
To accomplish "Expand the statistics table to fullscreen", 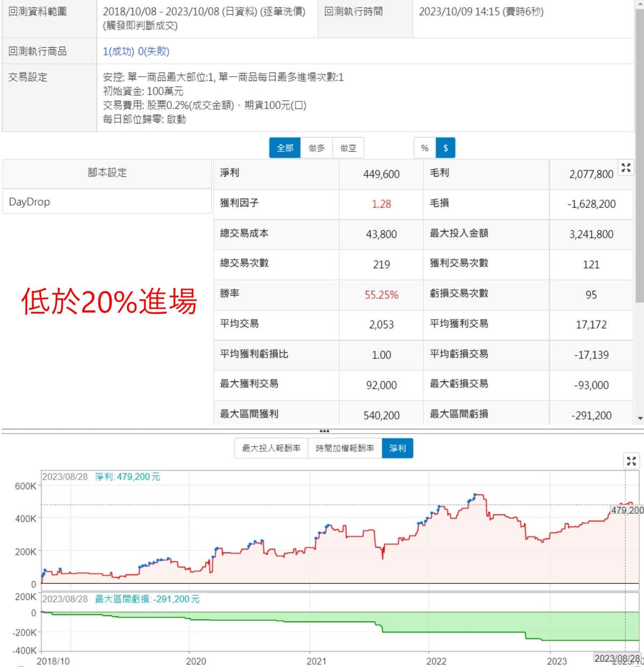I will click(x=626, y=168).
